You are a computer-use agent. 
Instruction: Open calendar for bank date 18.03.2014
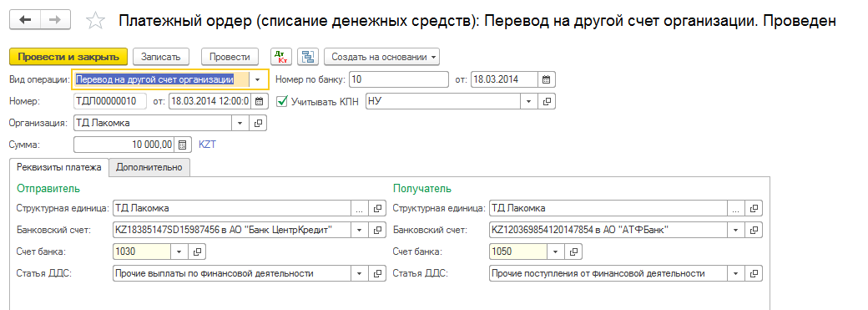click(547, 79)
